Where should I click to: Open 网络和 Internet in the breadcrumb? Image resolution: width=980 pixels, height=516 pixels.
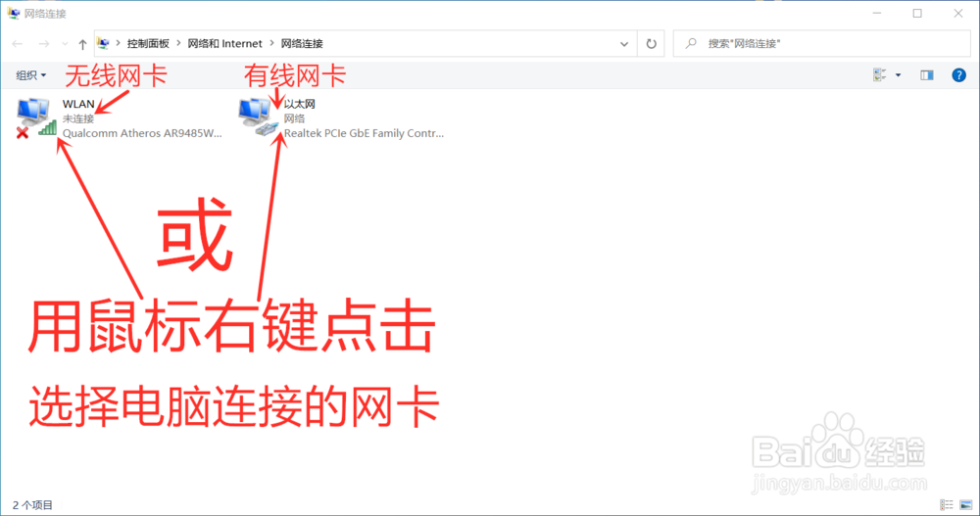(x=225, y=44)
